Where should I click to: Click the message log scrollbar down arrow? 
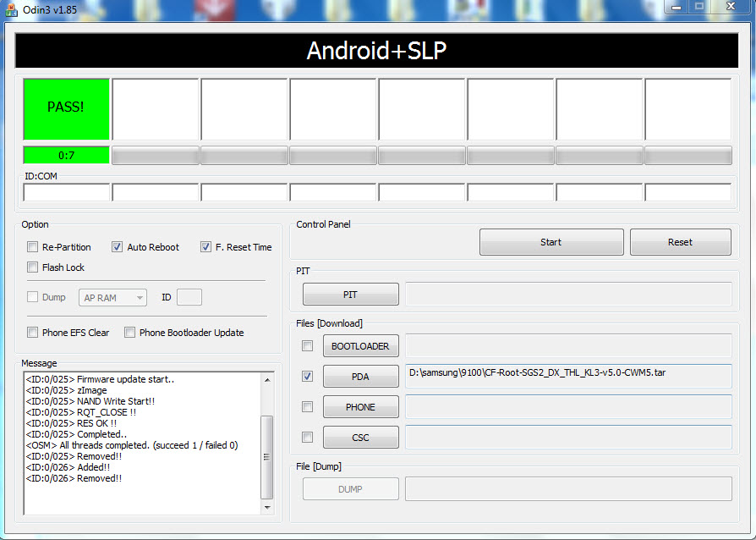267,507
